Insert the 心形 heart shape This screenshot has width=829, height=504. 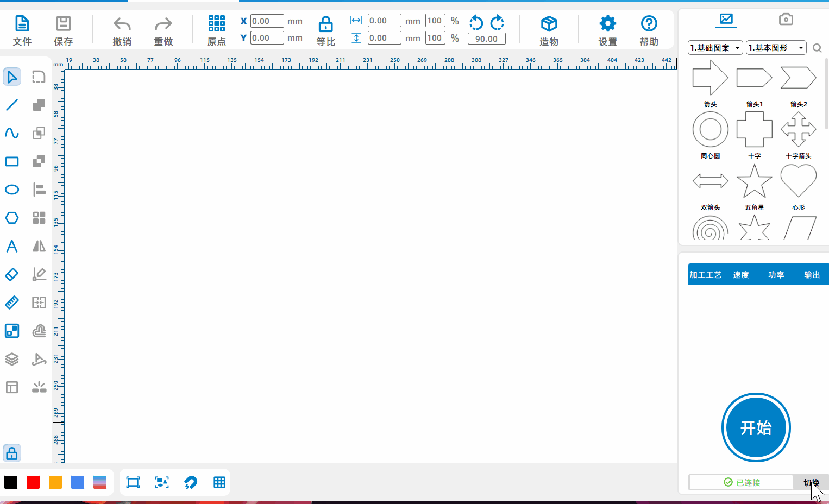pyautogui.click(x=799, y=181)
